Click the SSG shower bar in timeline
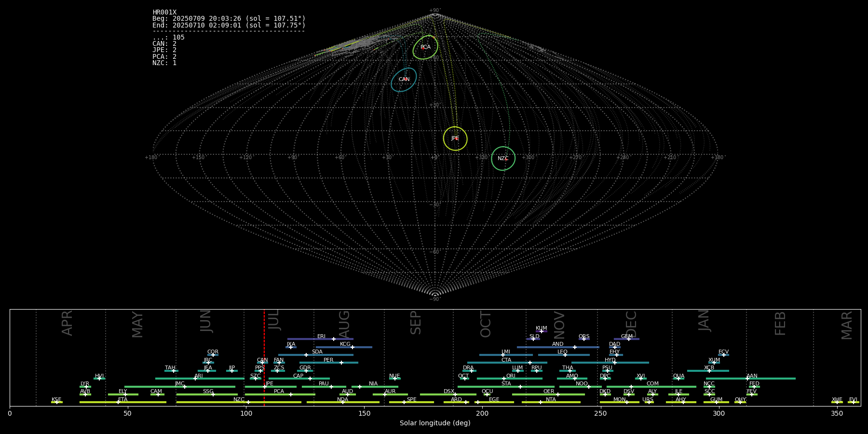The image size is (868, 434). 207,394
